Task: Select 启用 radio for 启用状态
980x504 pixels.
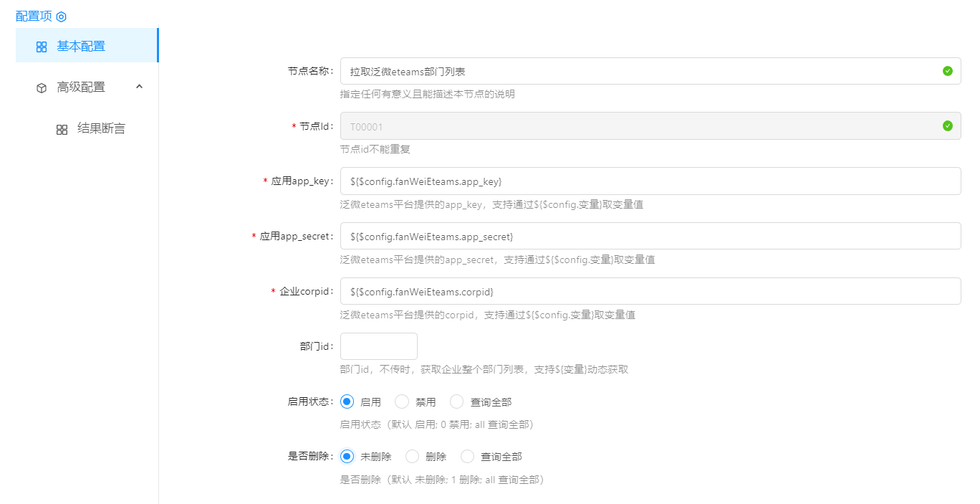Action: pos(347,401)
